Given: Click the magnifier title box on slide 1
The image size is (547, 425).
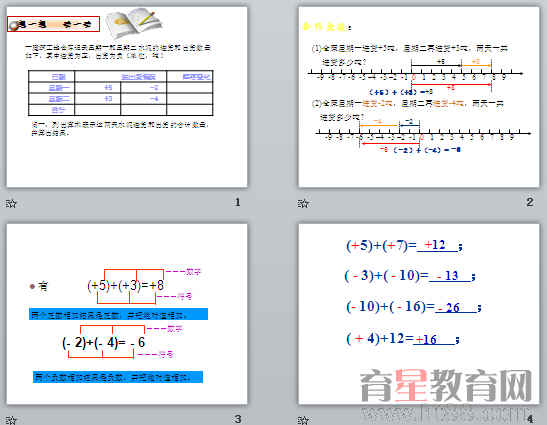Looking at the screenshot, I should point(53,24).
